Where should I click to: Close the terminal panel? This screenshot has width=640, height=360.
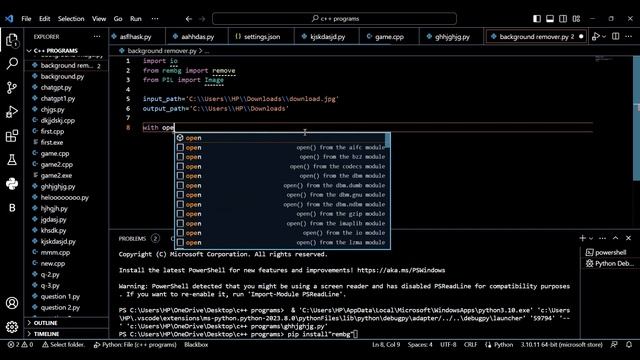pos(629,238)
